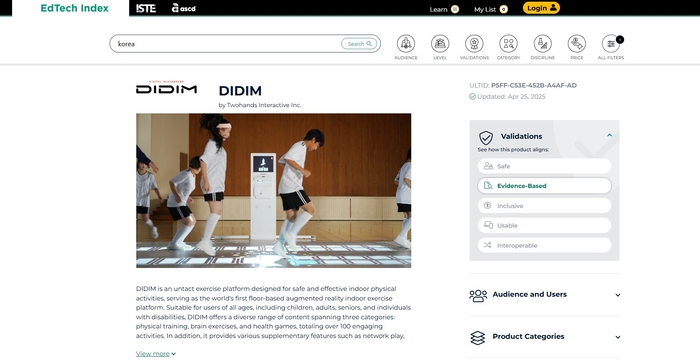Select the Safe validation
Image resolution: width=700 pixels, height=363 pixels.
pyautogui.click(x=544, y=166)
